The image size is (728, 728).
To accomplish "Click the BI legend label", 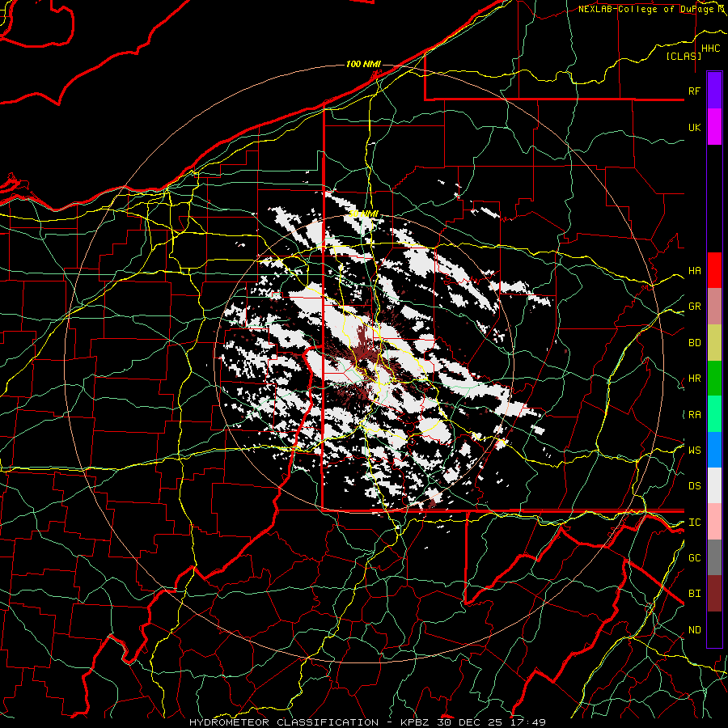I will pos(694,594).
